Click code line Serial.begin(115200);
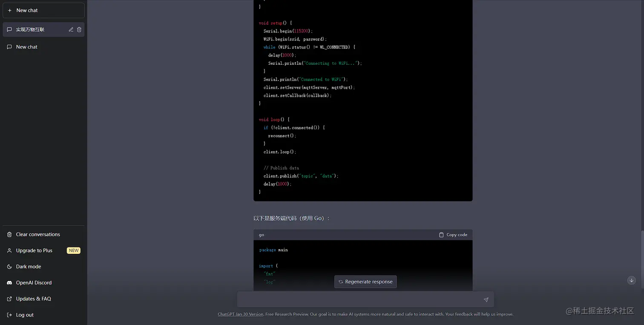644x325 pixels. [288, 31]
